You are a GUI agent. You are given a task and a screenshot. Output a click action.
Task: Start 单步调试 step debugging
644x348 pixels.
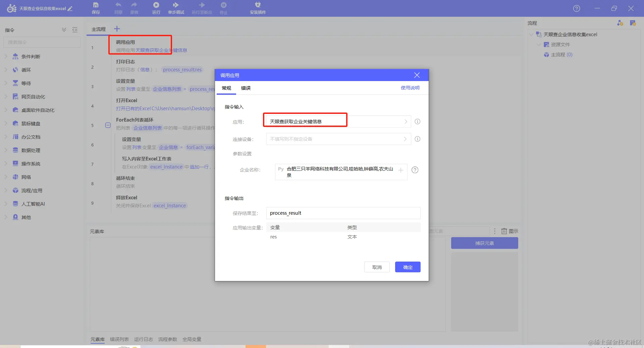pyautogui.click(x=176, y=8)
